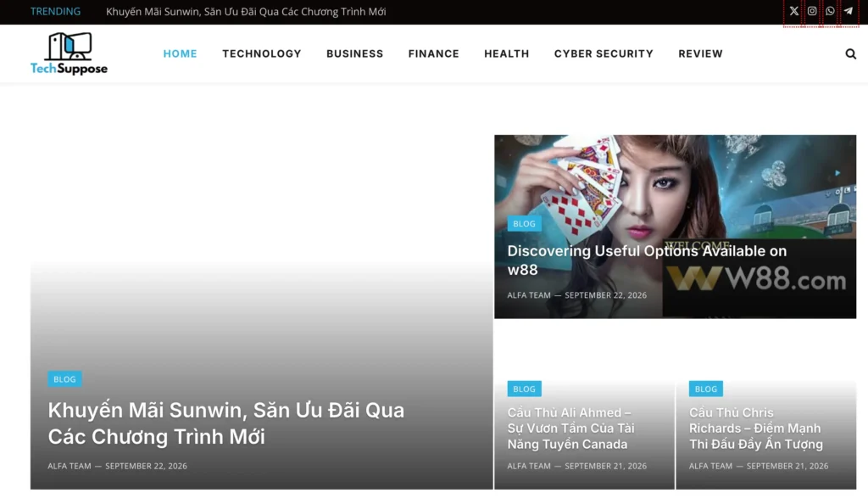The width and height of the screenshot is (868, 504).
Task: Open the REVIEW menu item
Action: pos(700,53)
